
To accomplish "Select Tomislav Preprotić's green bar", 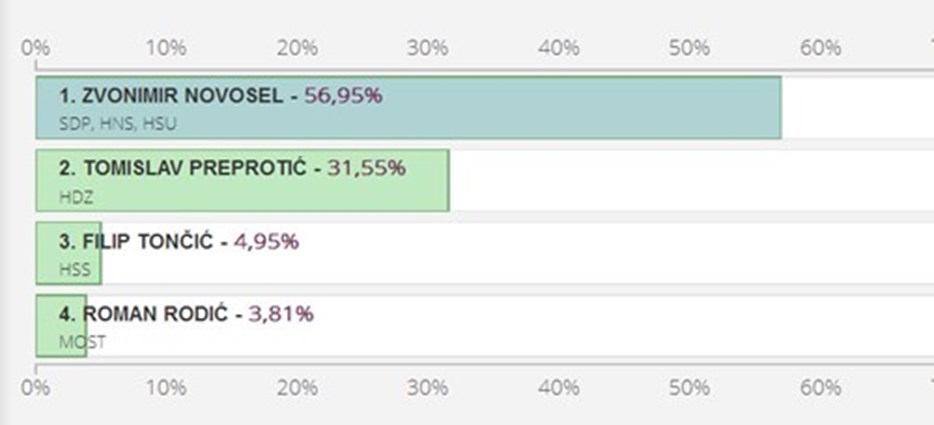I will coord(242,181).
